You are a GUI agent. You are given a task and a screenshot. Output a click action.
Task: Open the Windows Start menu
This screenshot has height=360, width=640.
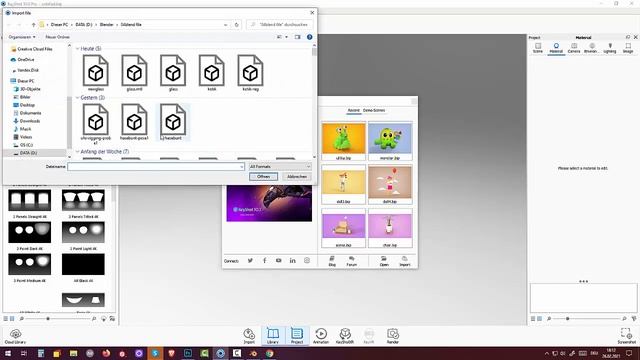[x=8, y=353]
